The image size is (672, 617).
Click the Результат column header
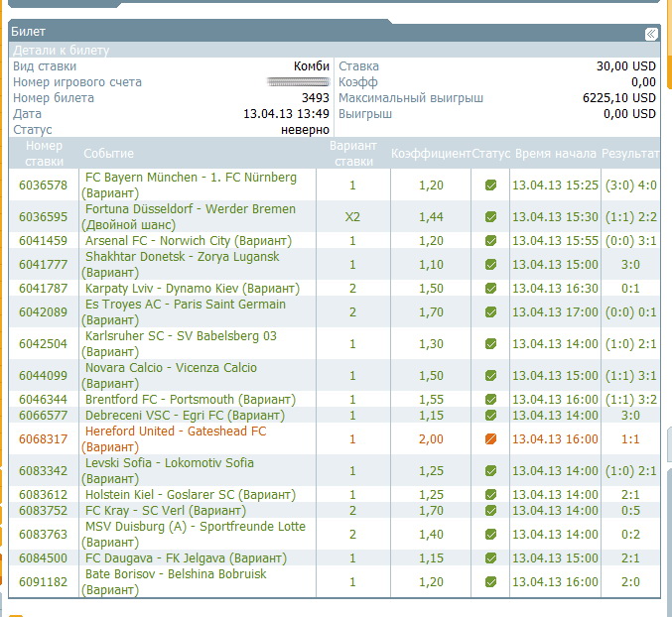tap(630, 154)
